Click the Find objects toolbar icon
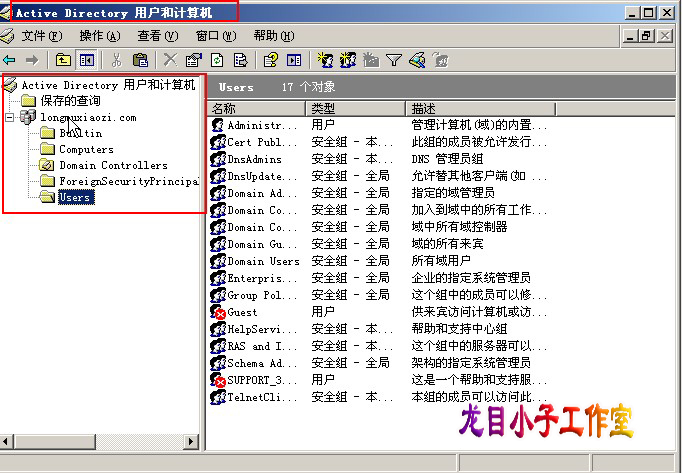The image size is (682, 473). 417,60
